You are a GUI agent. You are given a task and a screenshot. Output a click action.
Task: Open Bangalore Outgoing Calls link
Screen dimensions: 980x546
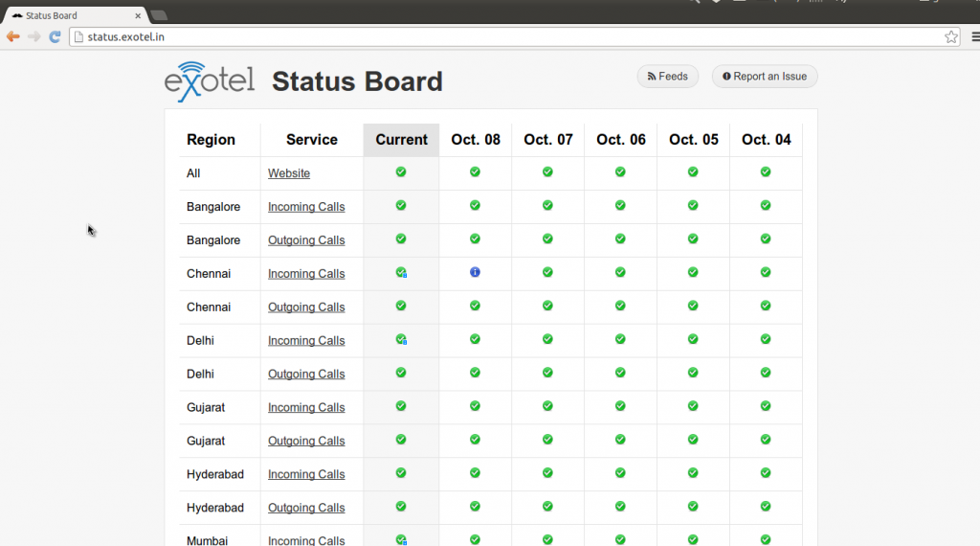(306, 240)
